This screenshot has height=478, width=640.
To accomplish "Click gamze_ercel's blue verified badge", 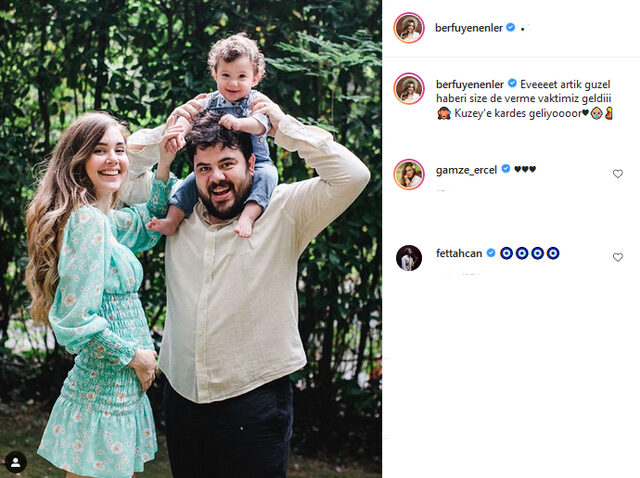I will [506, 168].
